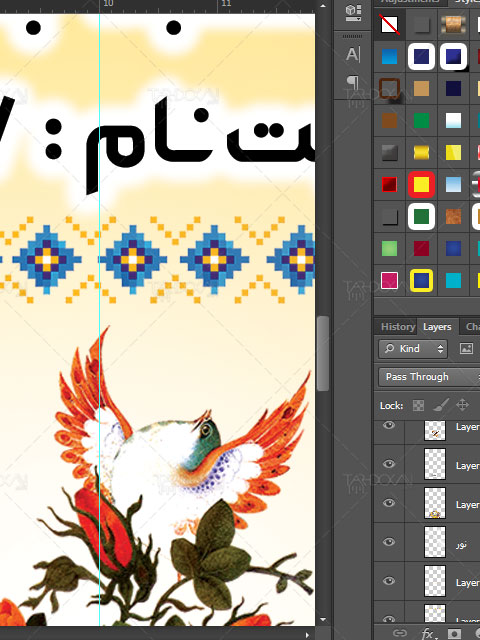The width and height of the screenshot is (480, 640).
Task: Hide the نور layer with its eye
Action: click(x=389, y=542)
